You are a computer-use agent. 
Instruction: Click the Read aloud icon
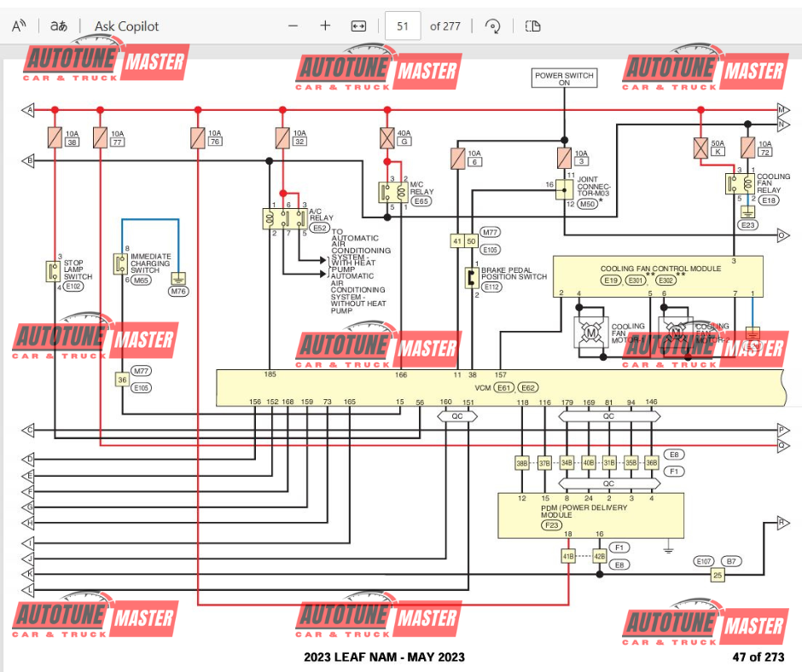pos(19,26)
